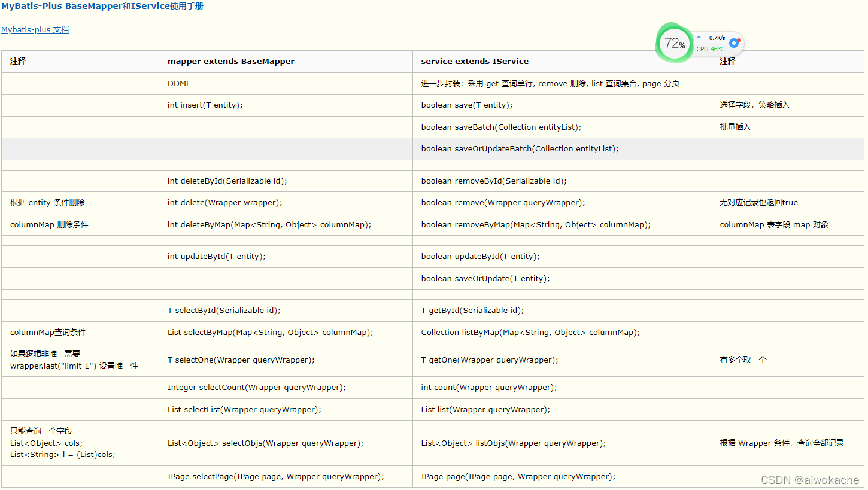
Task: Click 'boolean removeByMap' method cell
Action: coord(535,224)
